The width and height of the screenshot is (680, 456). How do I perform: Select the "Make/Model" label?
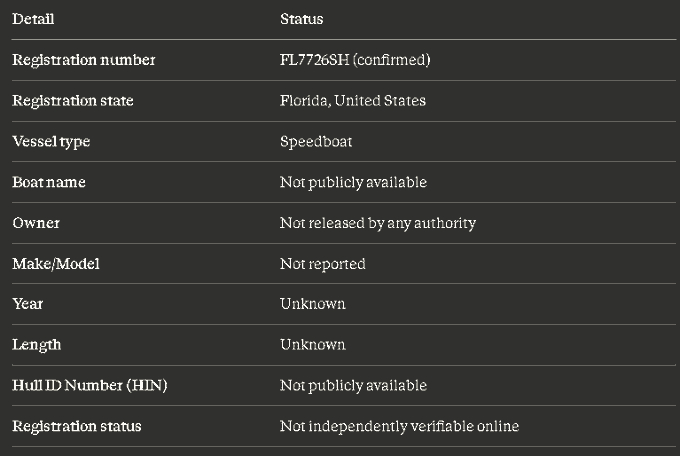[55, 264]
